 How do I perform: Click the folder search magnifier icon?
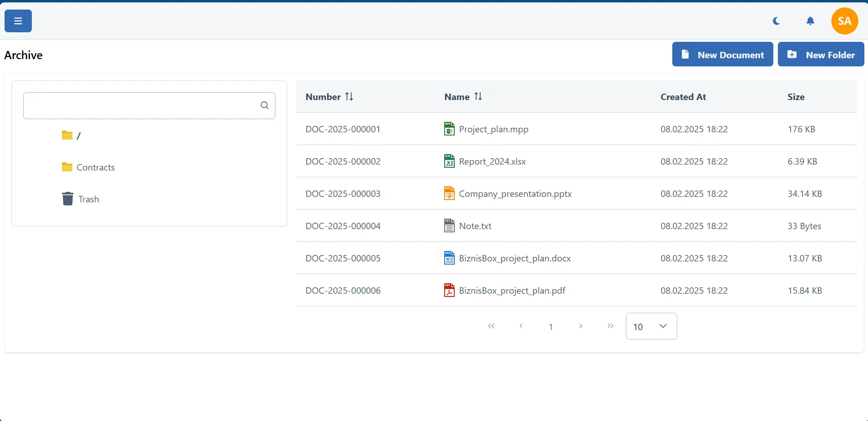click(x=264, y=105)
